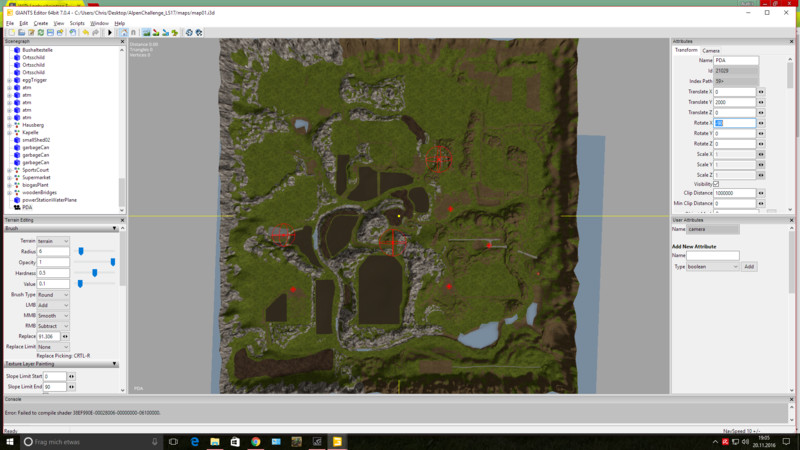Adjust the Opacity slider handle
Viewport: 800px width, 450px height.
tap(113, 262)
